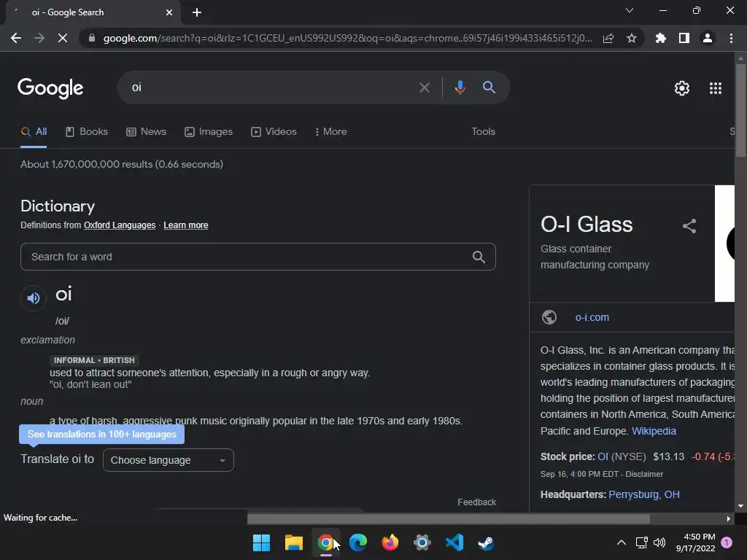This screenshot has width=747, height=560.
Task: Open Google quick settings gear
Action: [682, 88]
